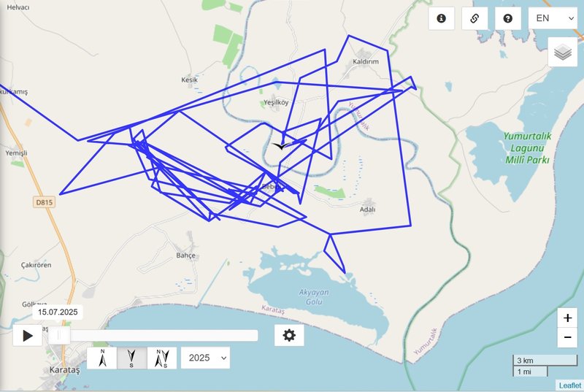The width and height of the screenshot is (584, 392).
Task: Select northward migration direction toggle
Action: tap(102, 358)
